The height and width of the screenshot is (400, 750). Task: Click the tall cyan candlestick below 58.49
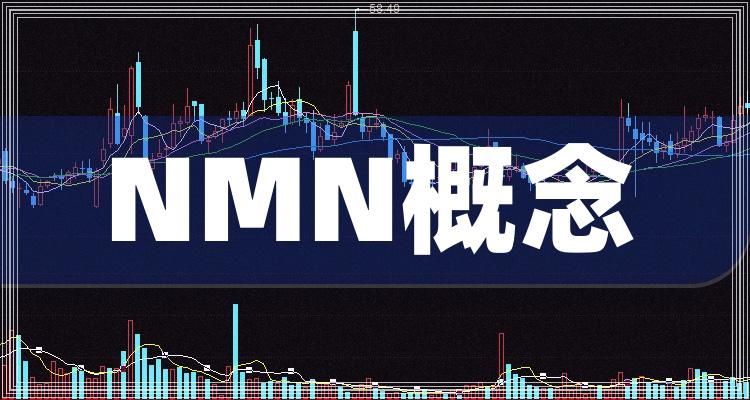pos(355,62)
